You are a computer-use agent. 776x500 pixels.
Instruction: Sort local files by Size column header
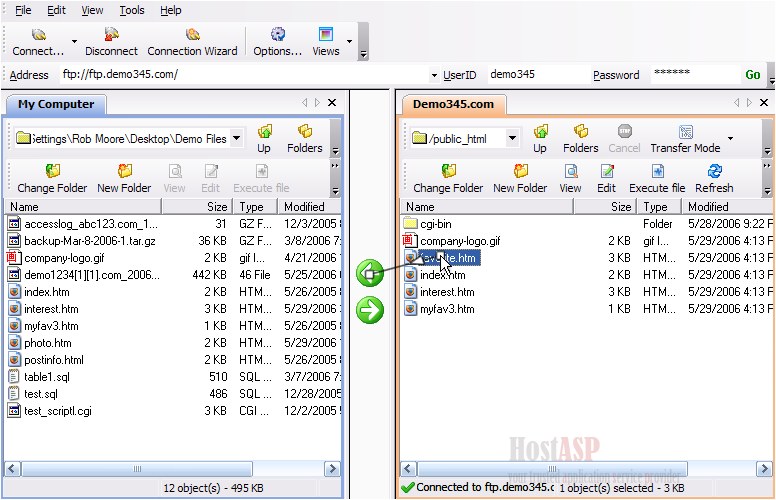[x=216, y=207]
